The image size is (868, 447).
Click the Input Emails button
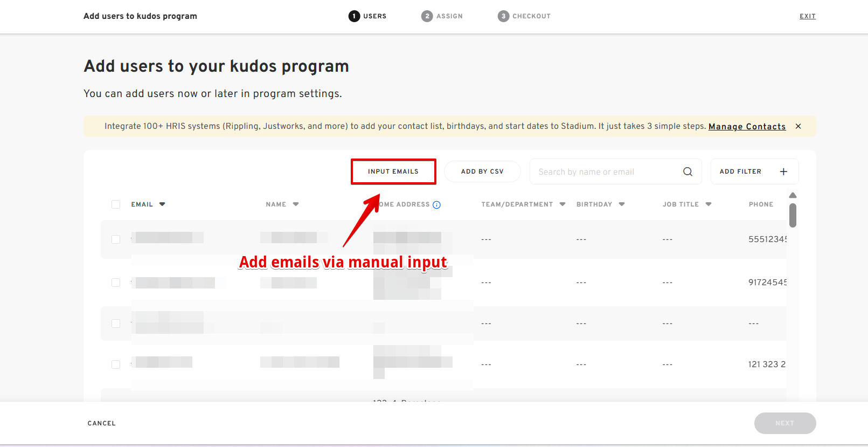tap(393, 171)
